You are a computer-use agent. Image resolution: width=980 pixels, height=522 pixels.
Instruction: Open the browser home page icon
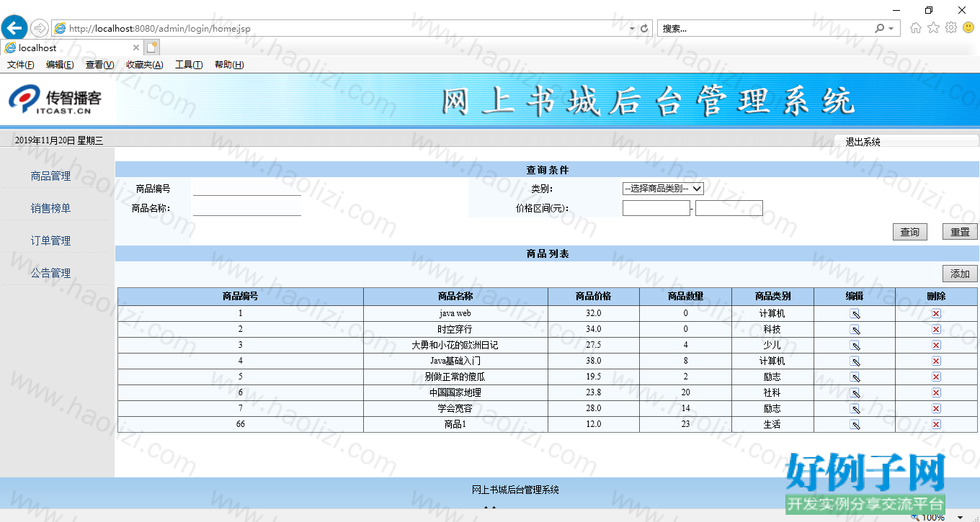point(915,28)
